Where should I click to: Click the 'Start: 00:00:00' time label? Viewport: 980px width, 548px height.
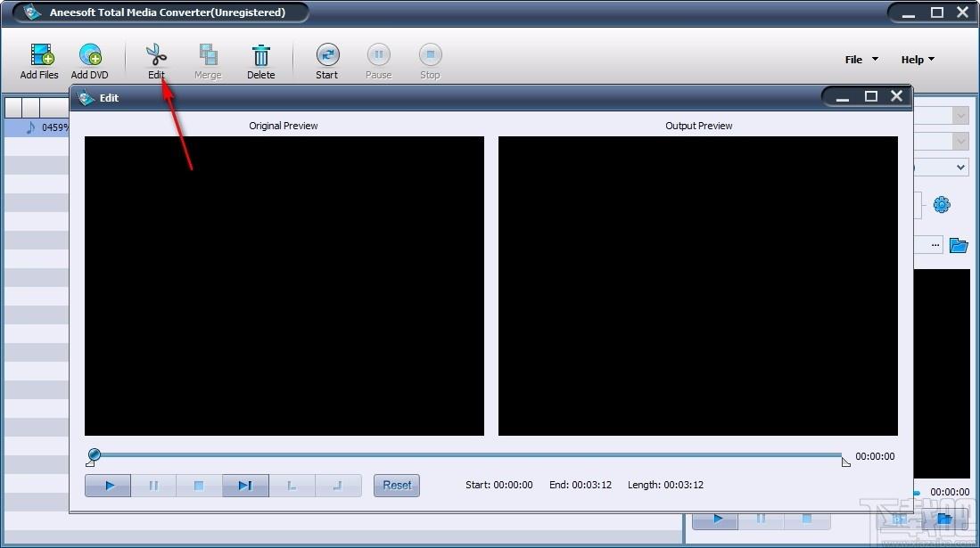(498, 485)
